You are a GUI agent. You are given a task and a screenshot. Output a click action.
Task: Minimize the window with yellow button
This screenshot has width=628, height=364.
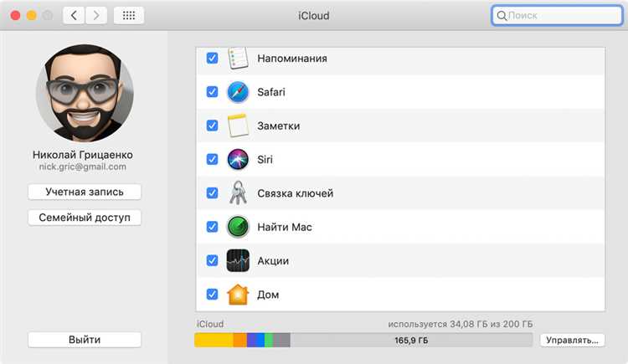pos(32,16)
